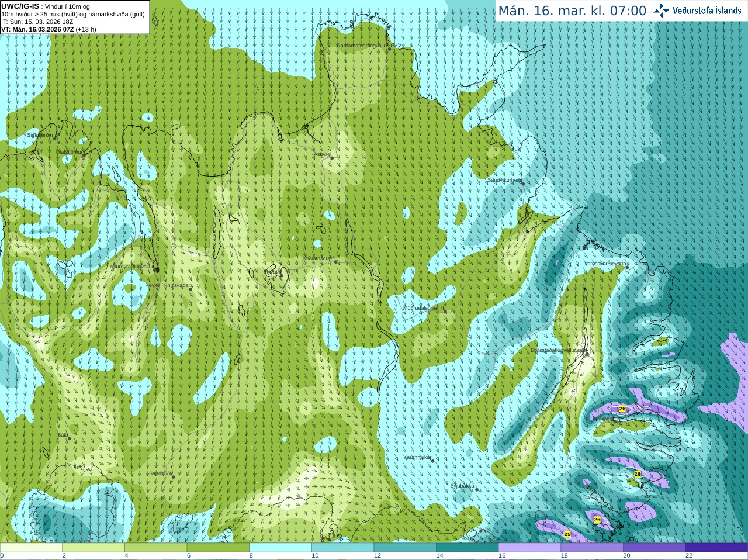The height and width of the screenshot is (560, 748).
Task: Click the 26 gust marker above the 28 marker
Action: [622, 409]
